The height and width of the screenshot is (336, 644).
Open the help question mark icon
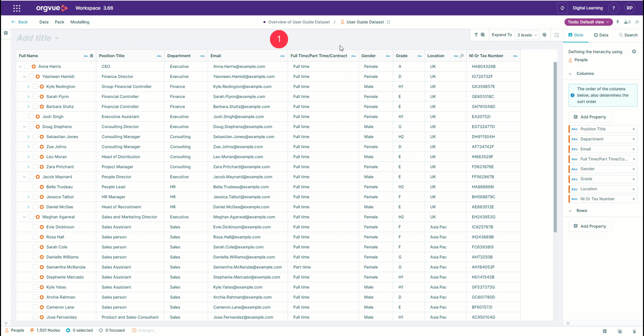point(613,8)
